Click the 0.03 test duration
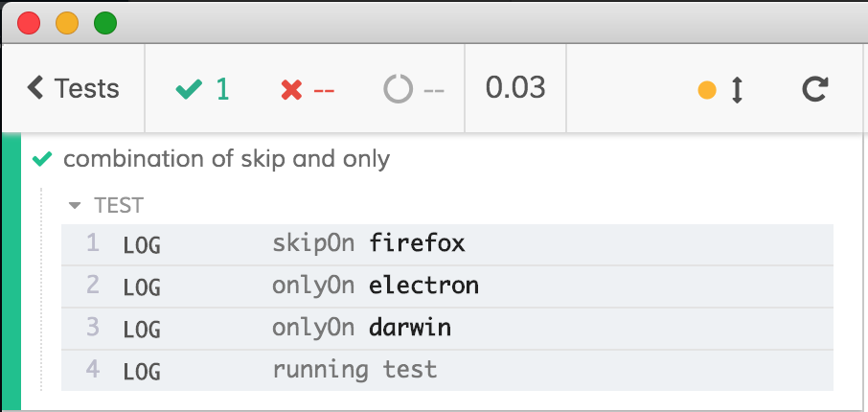Viewport: 868px width, 412px height. coord(515,88)
